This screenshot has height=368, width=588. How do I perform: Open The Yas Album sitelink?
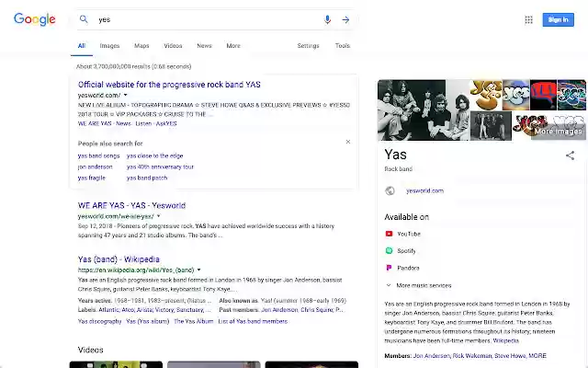coord(194,321)
